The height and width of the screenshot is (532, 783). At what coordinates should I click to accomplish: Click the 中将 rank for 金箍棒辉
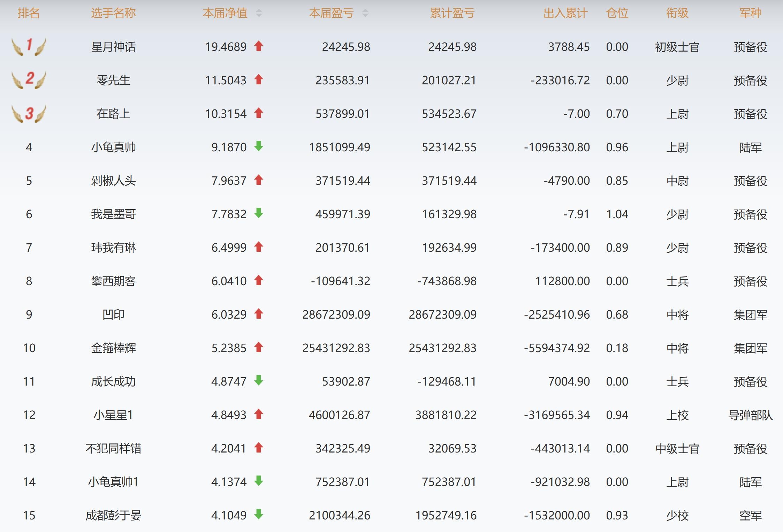coord(677,348)
